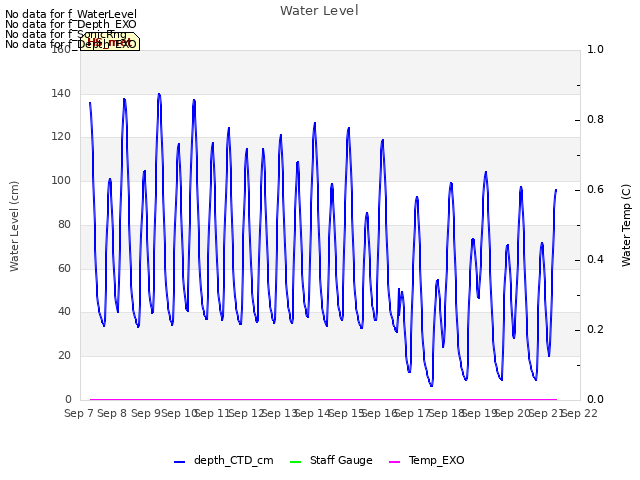
Task: Toggle Staff Gauge series in legend
Action: [331, 460]
